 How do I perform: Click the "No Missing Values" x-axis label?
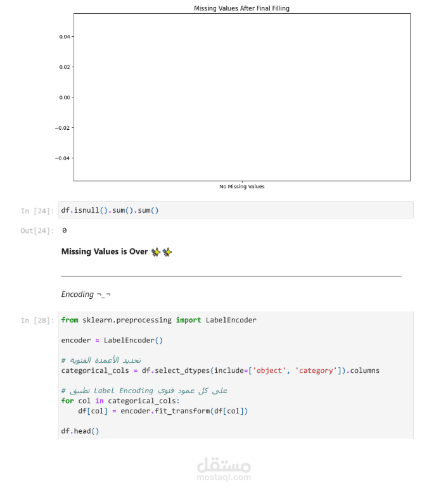pyautogui.click(x=241, y=187)
